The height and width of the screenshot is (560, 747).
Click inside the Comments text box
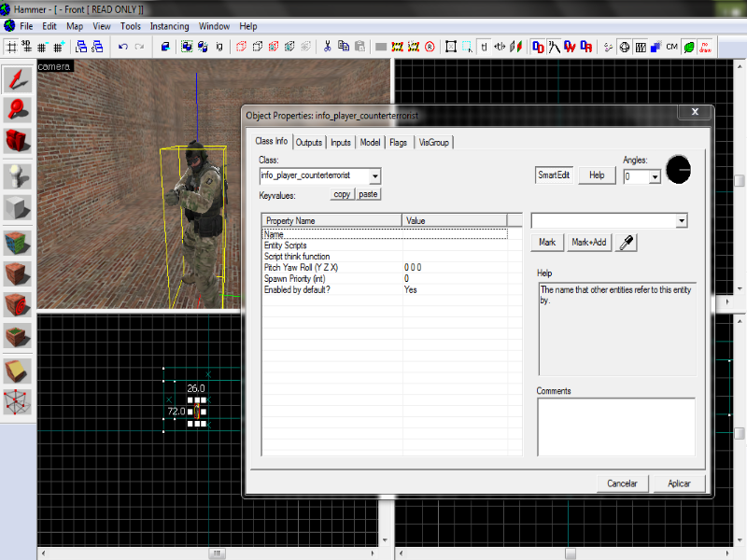(615, 427)
